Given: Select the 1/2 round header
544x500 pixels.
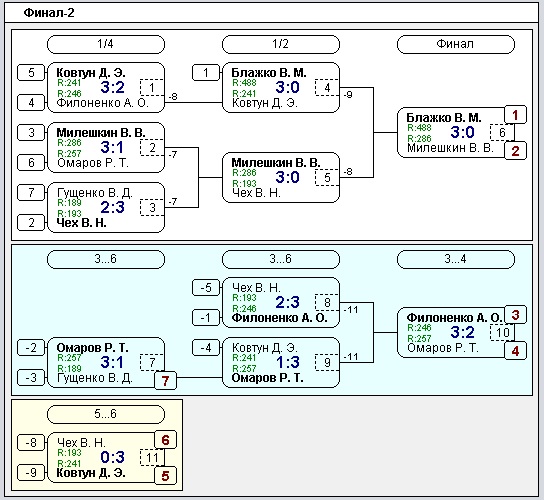Looking at the screenshot, I should [x=280, y=44].
